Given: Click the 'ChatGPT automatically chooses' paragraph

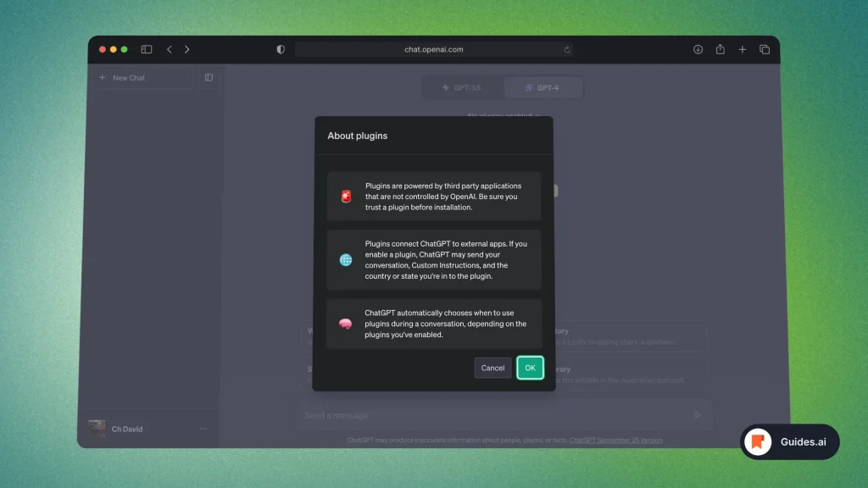Looking at the screenshot, I should coord(446,324).
